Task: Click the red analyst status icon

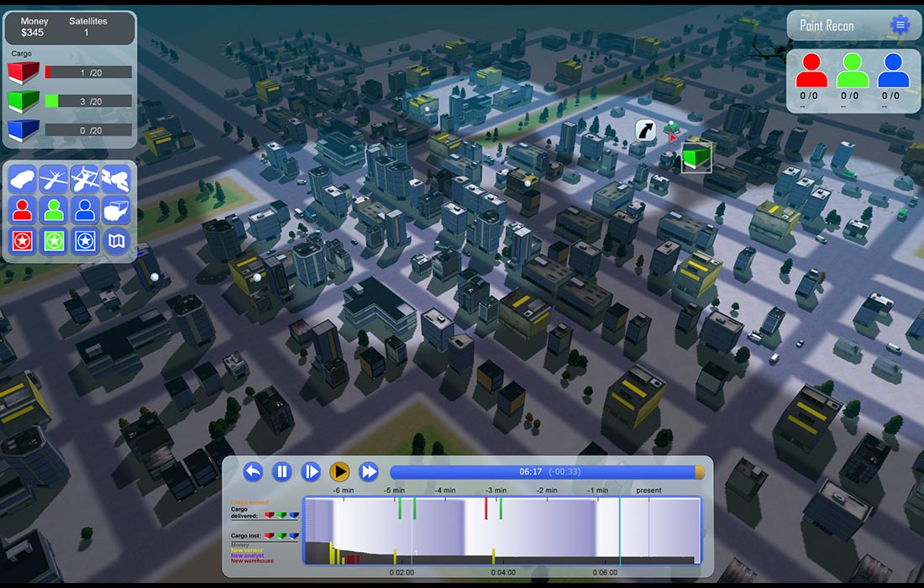Action: tap(811, 71)
